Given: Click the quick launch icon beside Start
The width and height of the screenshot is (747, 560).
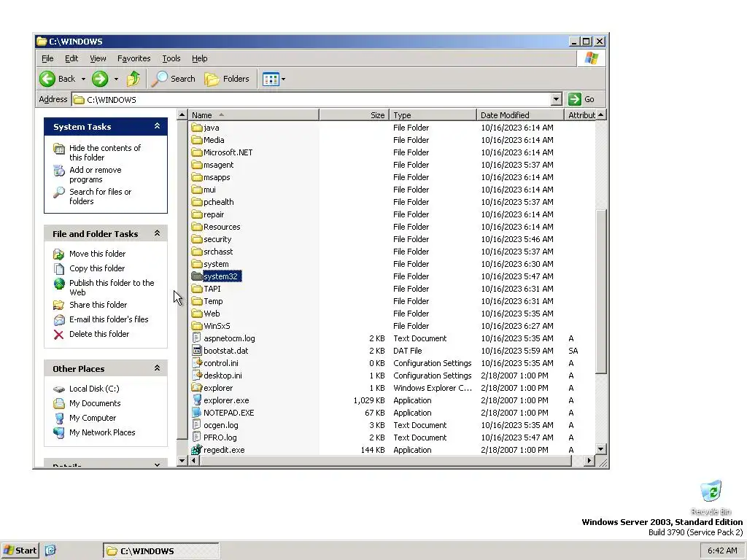Looking at the screenshot, I should pyautogui.click(x=50, y=551).
